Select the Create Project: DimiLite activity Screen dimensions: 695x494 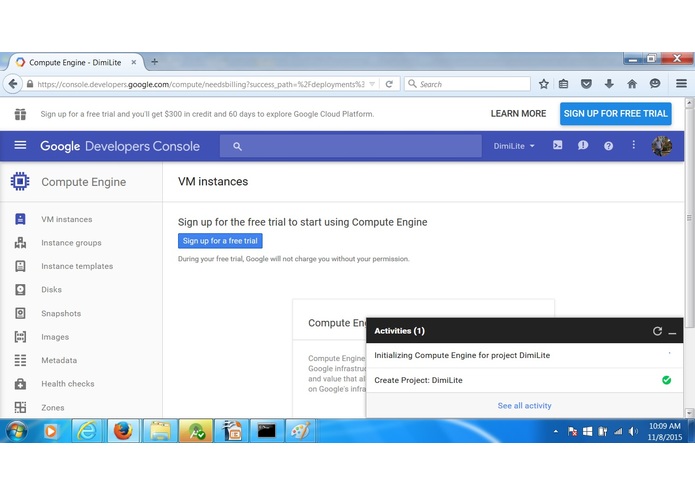[525, 380]
